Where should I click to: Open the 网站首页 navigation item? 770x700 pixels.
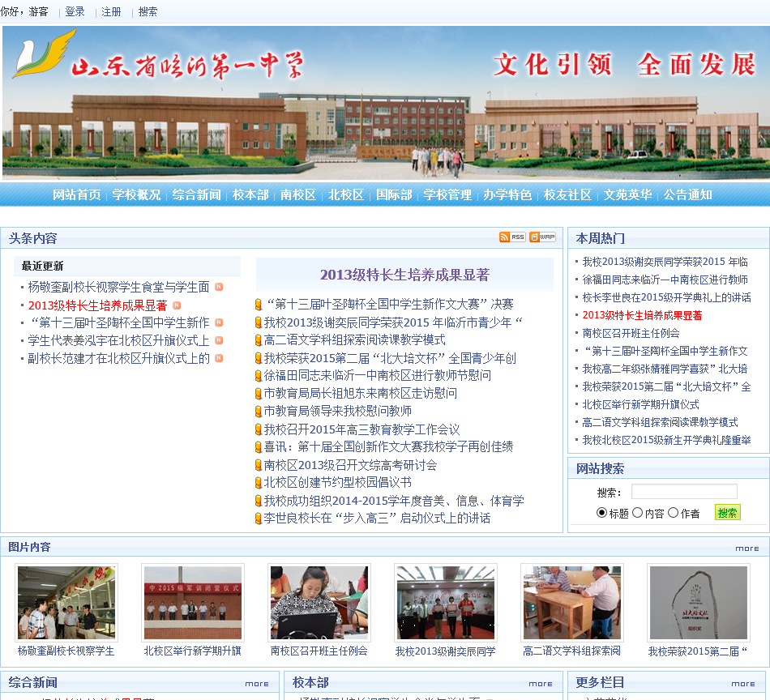tap(77, 195)
